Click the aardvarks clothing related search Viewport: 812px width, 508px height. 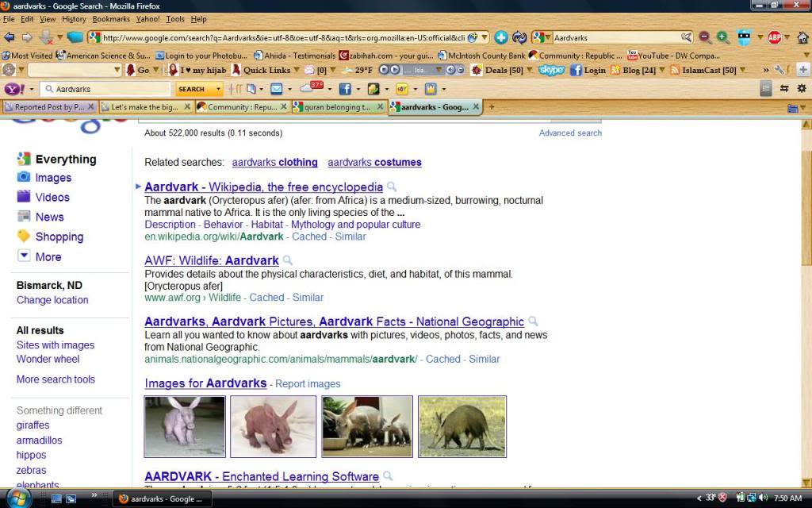coord(274,162)
